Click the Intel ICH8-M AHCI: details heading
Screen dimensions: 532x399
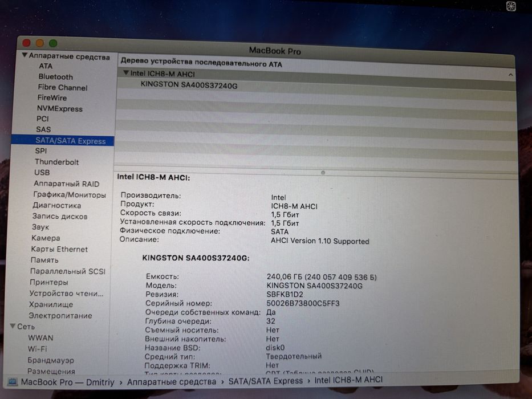tap(154, 177)
